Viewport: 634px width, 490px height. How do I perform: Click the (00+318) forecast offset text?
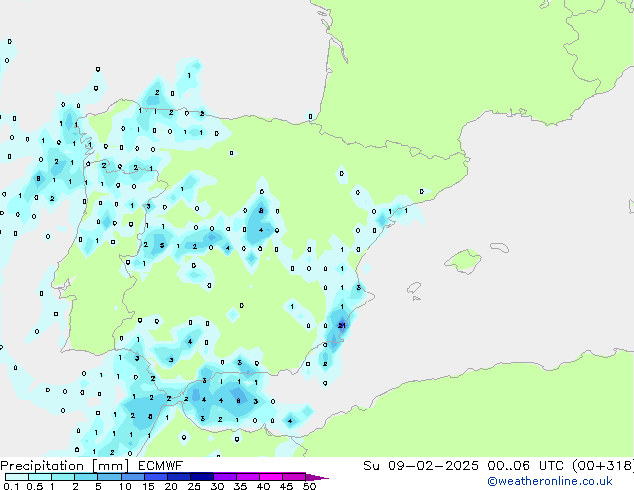point(604,466)
